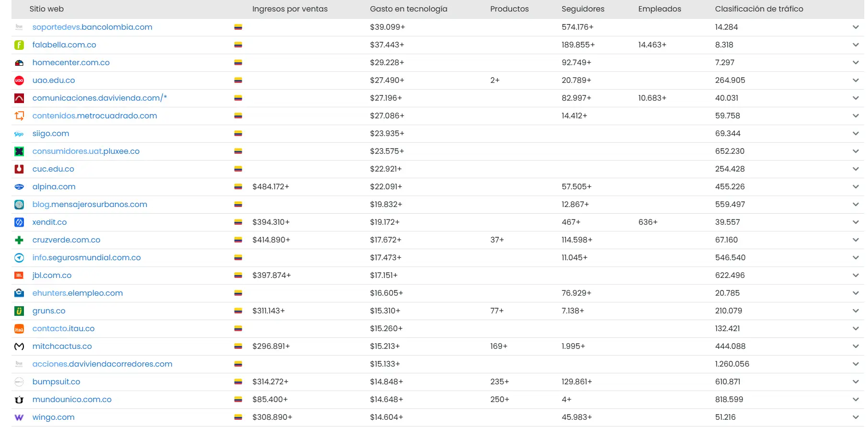Screen dimensions: 868x427
Task: Click the xendit.co blue favicon
Action: pyautogui.click(x=19, y=222)
